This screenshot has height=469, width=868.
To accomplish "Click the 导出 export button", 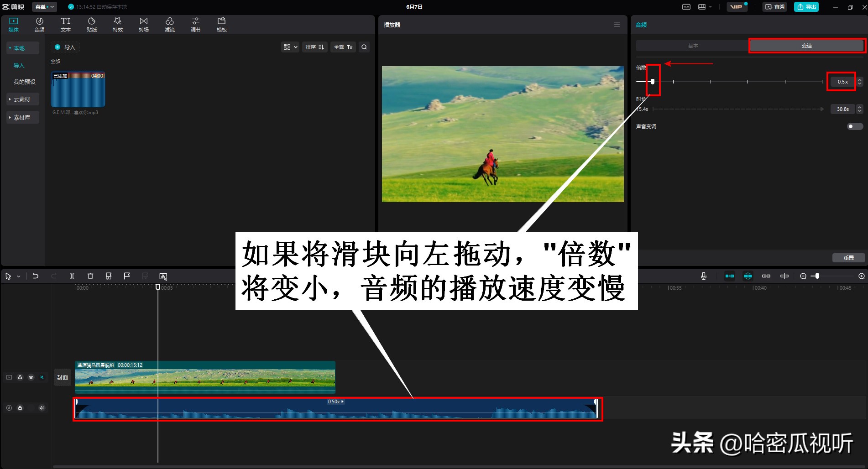I will (806, 7).
